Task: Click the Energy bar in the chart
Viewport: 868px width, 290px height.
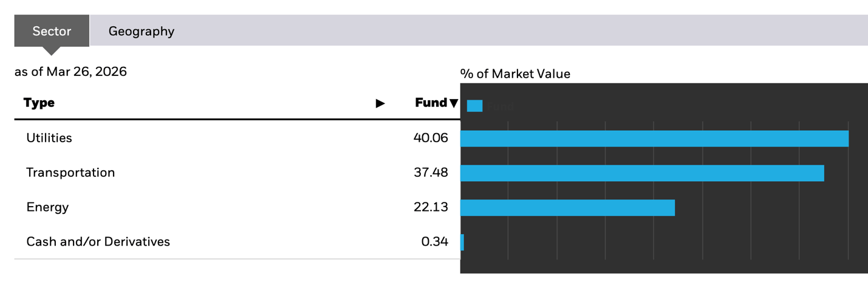Action: coord(567,208)
